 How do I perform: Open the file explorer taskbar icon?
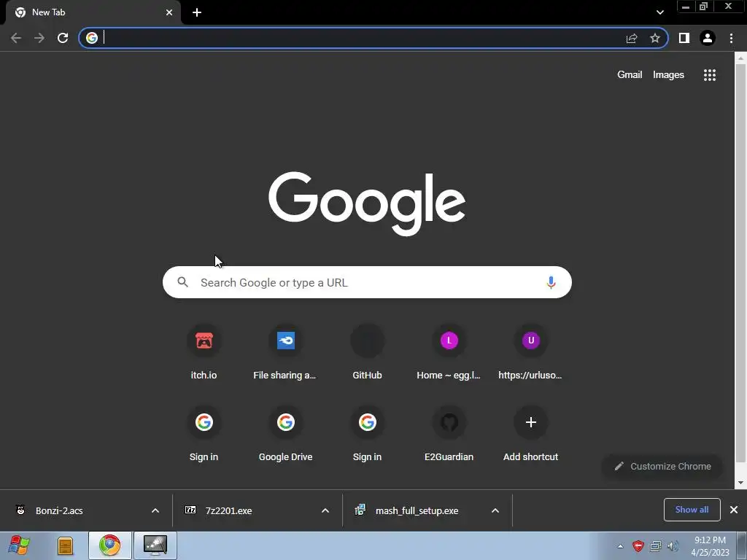(x=65, y=545)
